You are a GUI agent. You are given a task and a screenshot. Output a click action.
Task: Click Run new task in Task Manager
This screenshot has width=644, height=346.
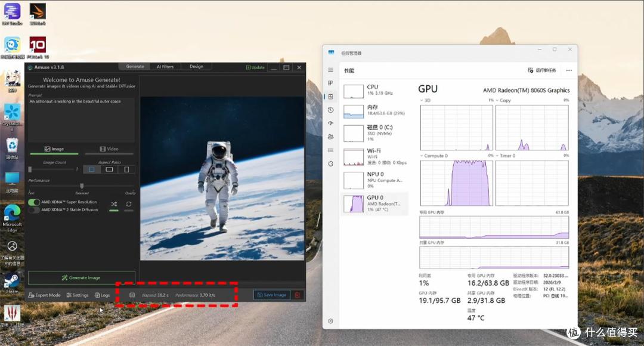click(x=542, y=70)
